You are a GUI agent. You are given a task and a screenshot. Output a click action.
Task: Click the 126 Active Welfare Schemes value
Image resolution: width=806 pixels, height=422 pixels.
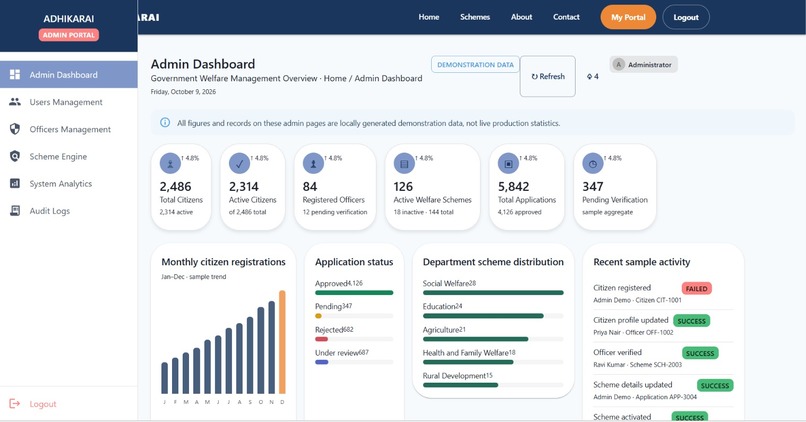pos(403,187)
